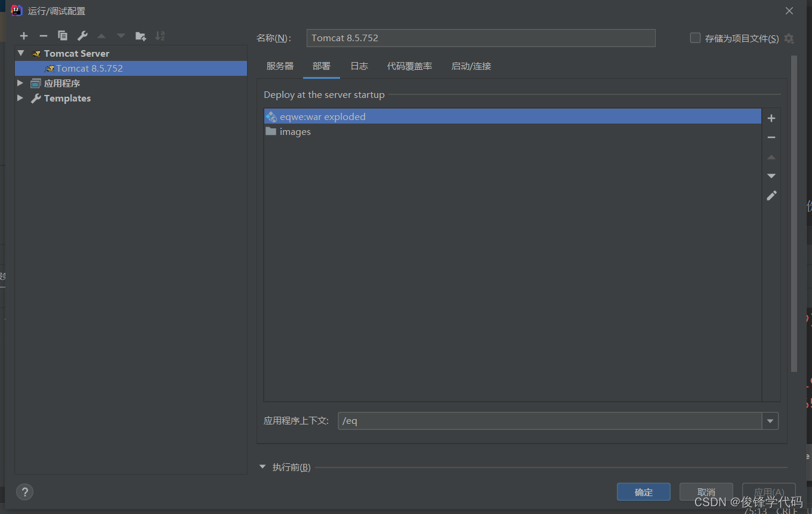Select the images folder deployment entry

click(x=512, y=131)
